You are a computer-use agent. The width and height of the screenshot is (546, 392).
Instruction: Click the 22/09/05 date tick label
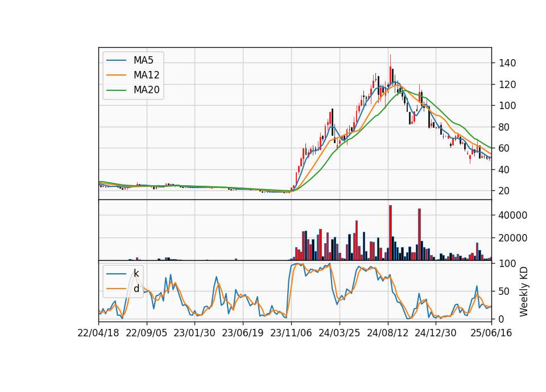[x=146, y=333]
